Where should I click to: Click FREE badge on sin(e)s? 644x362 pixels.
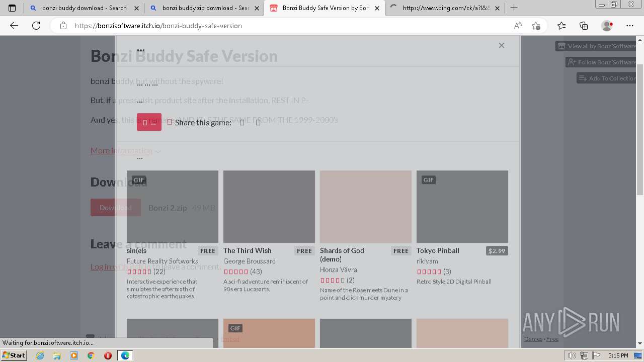point(208,250)
